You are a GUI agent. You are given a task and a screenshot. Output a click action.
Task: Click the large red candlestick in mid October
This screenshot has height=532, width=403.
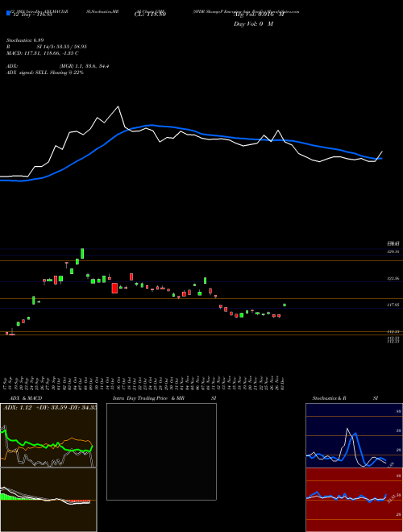tap(114, 288)
